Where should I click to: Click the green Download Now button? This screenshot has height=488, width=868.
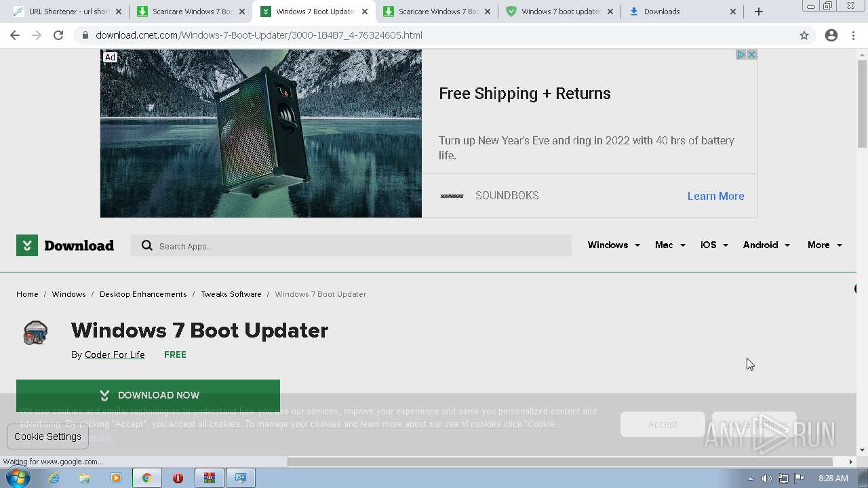click(148, 395)
